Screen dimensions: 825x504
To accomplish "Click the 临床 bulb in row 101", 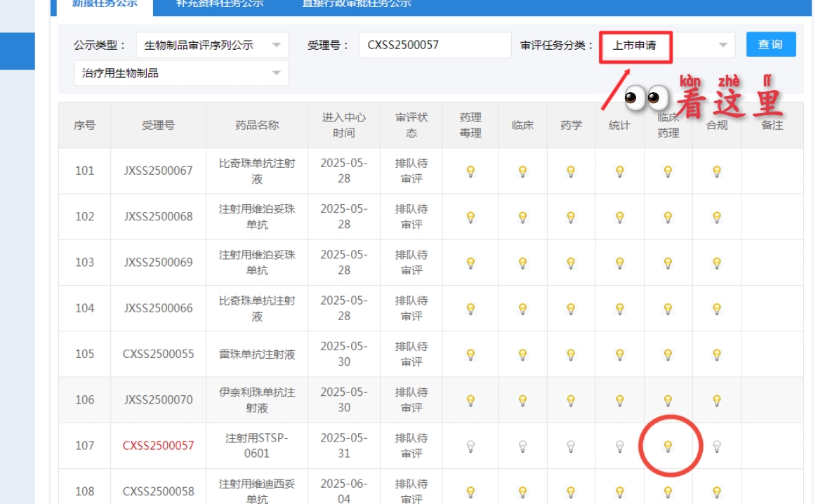I will pyautogui.click(x=522, y=171).
